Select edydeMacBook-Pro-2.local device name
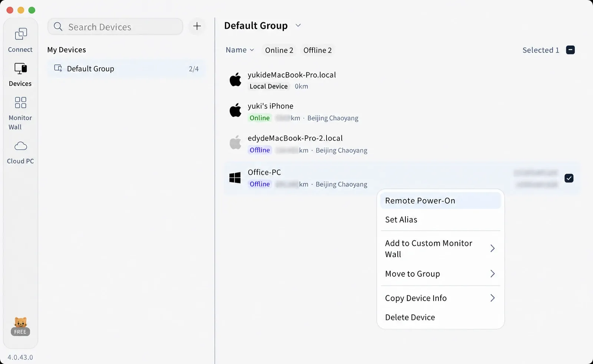 295,138
